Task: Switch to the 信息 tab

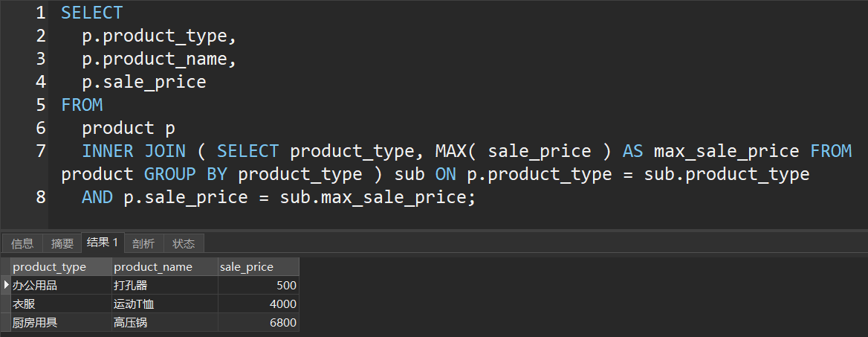Action: click(22, 243)
